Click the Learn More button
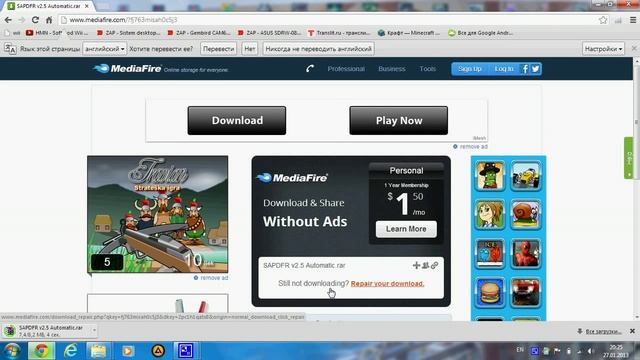 pyautogui.click(x=406, y=229)
